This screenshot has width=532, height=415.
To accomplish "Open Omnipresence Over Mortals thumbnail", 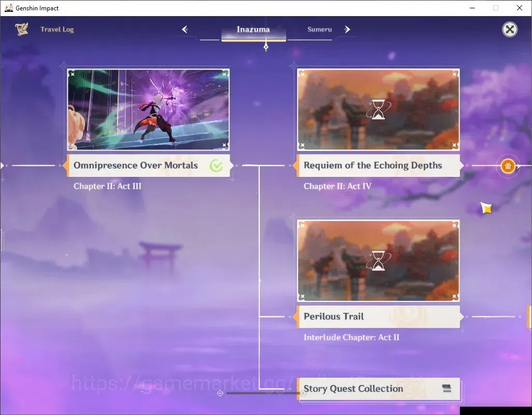I will [148, 109].
